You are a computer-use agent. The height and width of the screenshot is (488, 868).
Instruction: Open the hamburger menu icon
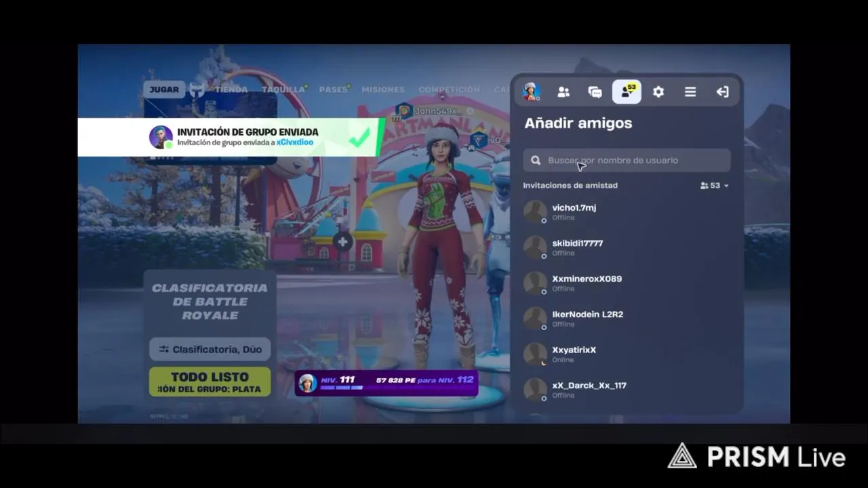[x=690, y=92]
